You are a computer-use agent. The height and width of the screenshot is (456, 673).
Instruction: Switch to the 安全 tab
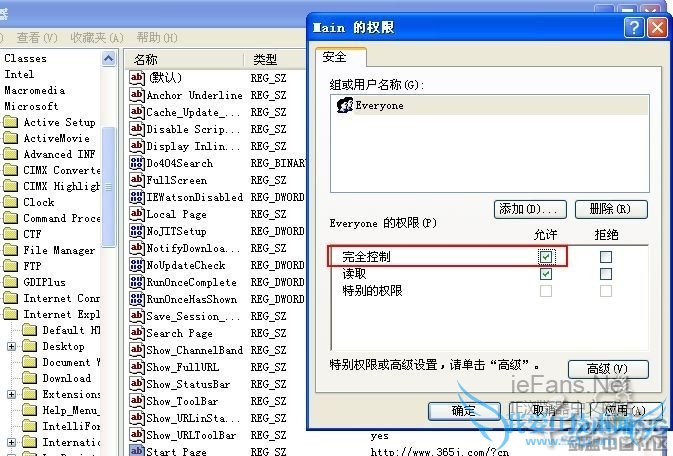point(341,57)
